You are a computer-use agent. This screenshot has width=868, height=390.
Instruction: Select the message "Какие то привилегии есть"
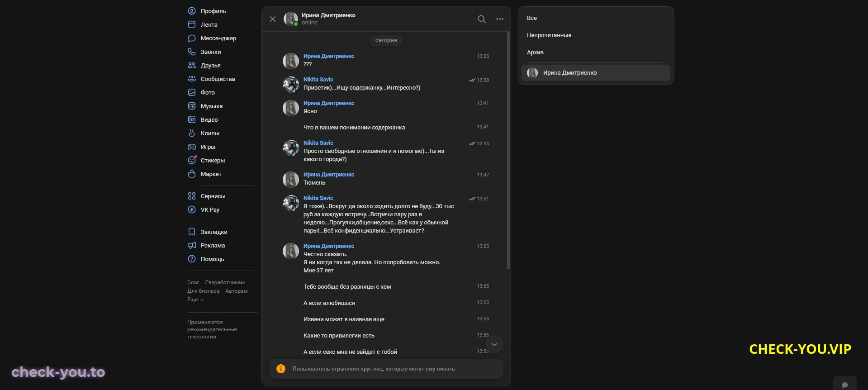pos(339,336)
